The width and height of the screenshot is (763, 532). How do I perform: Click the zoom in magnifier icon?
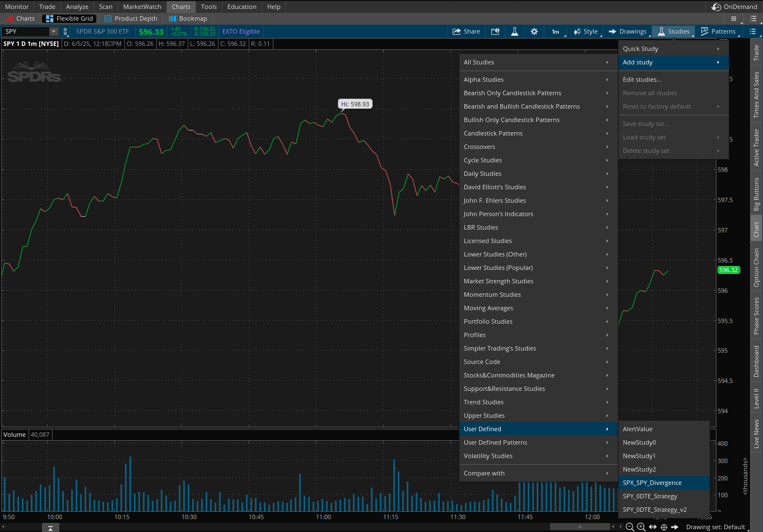641,527
